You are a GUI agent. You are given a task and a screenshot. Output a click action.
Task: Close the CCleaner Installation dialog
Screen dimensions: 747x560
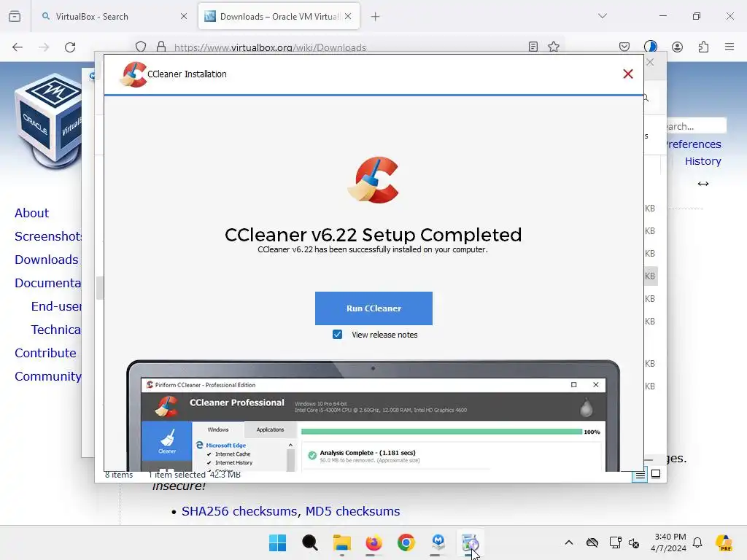click(x=628, y=74)
